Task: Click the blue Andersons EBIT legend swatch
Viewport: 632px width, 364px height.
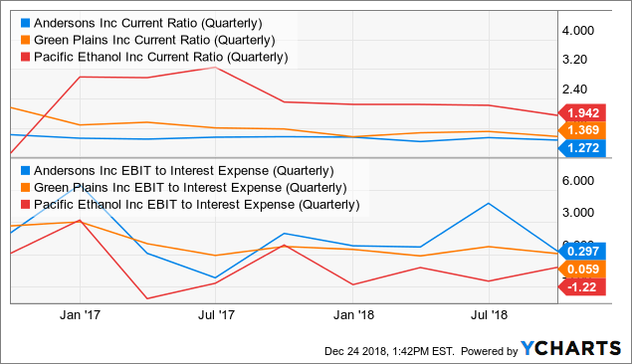Action: pos(26,171)
